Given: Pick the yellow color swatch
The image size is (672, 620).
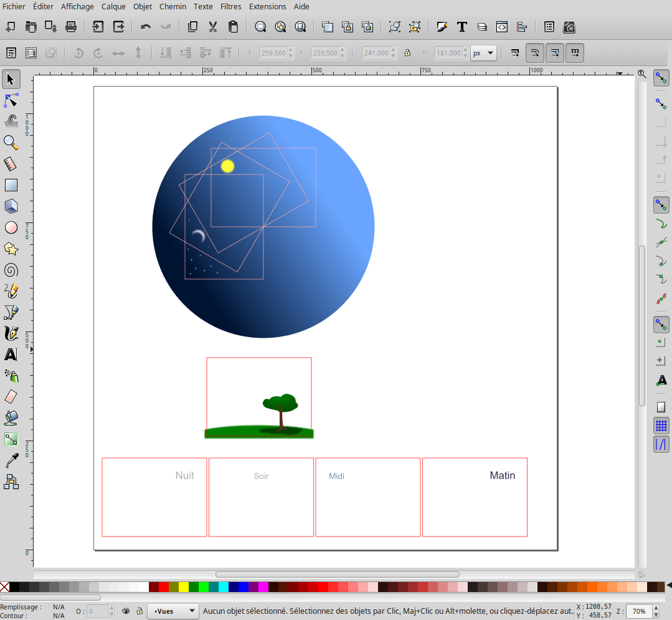Looking at the screenshot, I should point(184,587).
